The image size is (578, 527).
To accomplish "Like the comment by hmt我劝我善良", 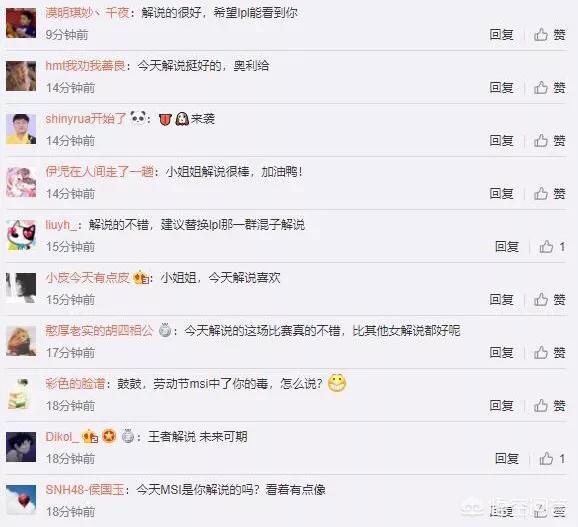I will tap(549, 88).
